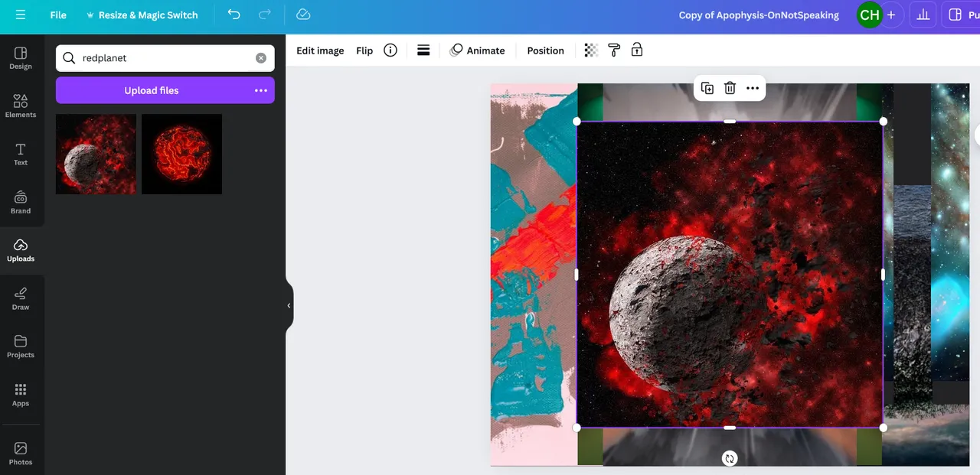Select the Uploads sidebar tab
This screenshot has width=980, height=475.
tap(21, 251)
